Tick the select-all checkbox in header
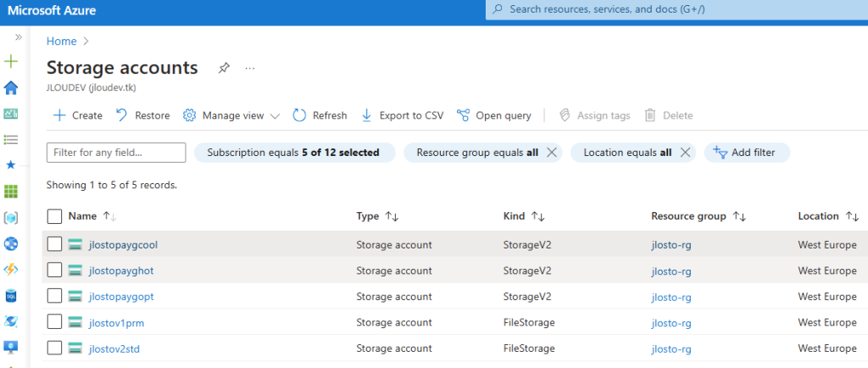 [54, 216]
